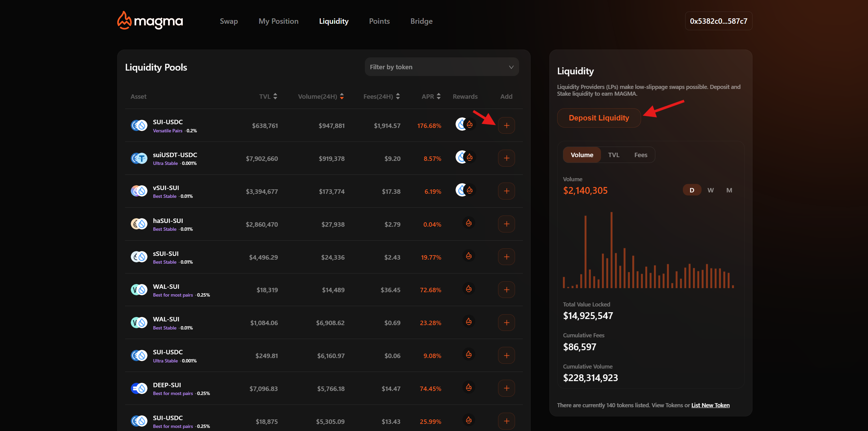Screen dimensions: 868x431
Task: Open the Swap page
Action: (x=229, y=21)
